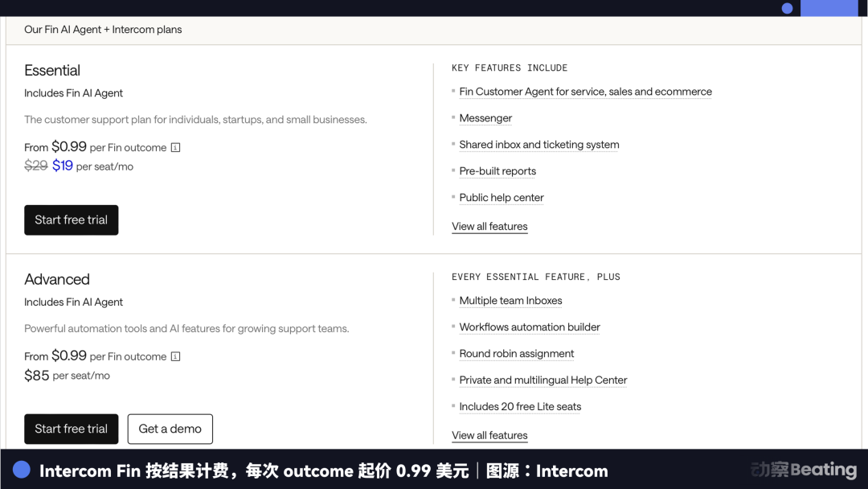Click Fin Customer Agent feature link
Image resolution: width=868 pixels, height=489 pixels.
point(585,92)
